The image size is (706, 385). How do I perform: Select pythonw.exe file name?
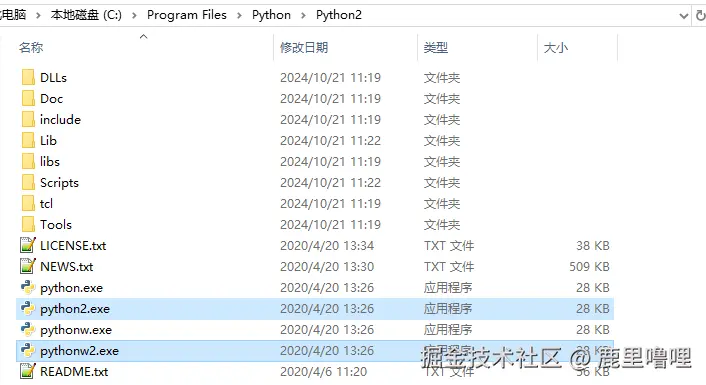[76, 330]
